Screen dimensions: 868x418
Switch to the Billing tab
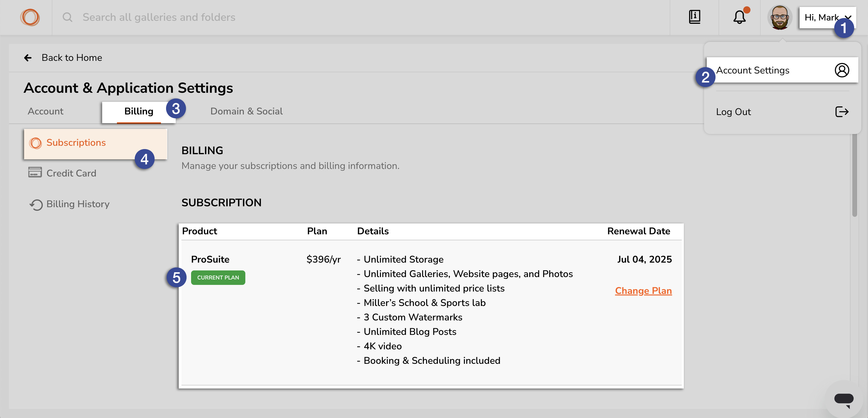point(139,111)
